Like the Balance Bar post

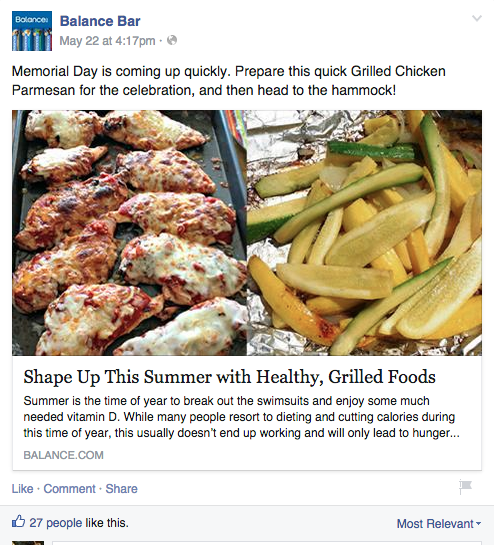(23, 489)
